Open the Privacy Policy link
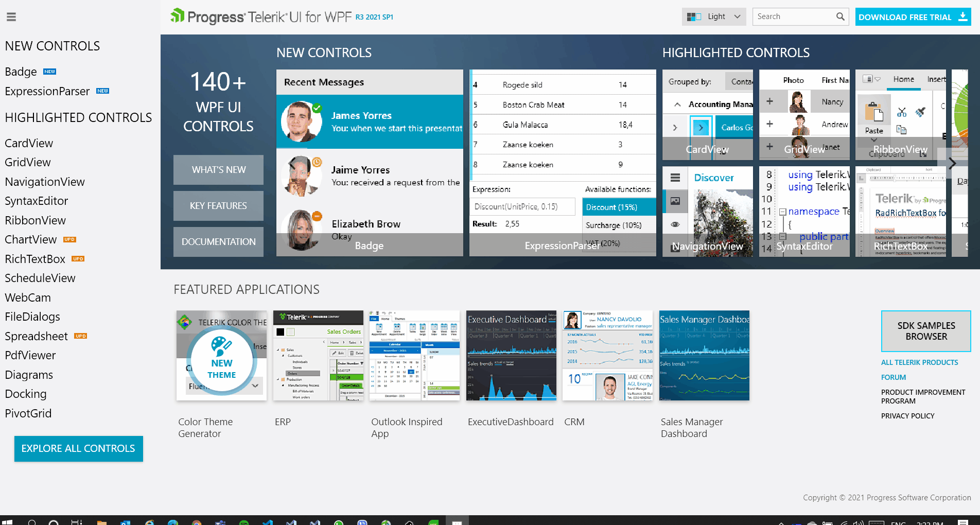This screenshot has width=980, height=525. pyautogui.click(x=907, y=416)
